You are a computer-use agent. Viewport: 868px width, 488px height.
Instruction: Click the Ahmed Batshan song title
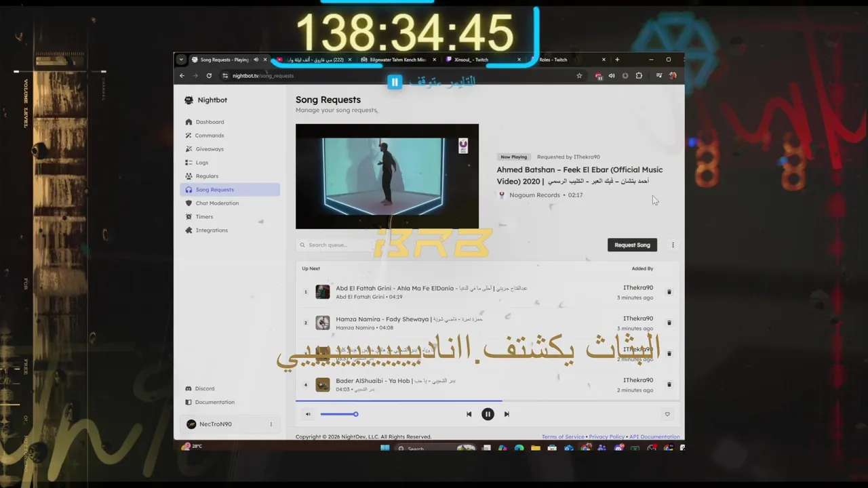click(580, 176)
